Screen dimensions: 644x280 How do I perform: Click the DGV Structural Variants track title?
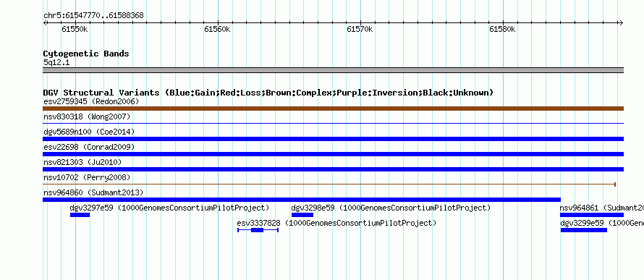pos(268,93)
